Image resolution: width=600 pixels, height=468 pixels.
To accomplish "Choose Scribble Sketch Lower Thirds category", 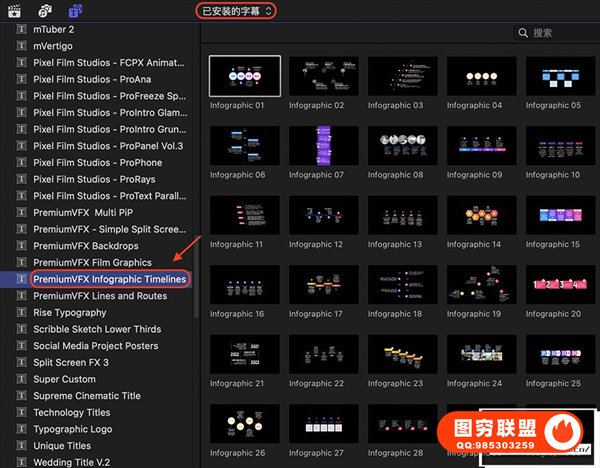I will tap(97, 329).
